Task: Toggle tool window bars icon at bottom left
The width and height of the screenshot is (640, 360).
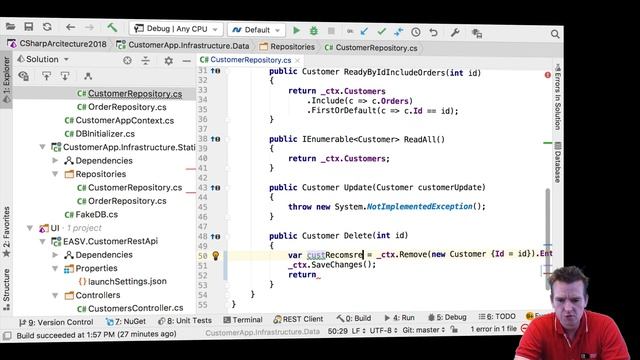Action: pos(7,336)
